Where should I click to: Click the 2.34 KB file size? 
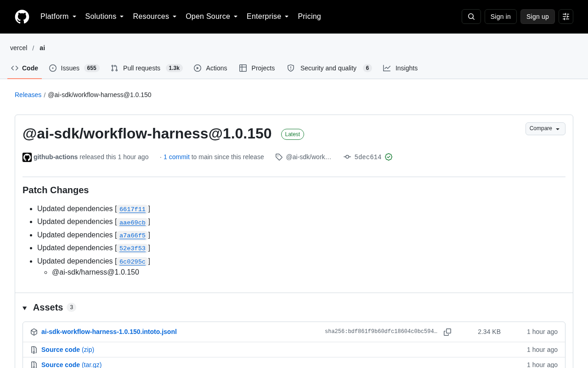pos(489,332)
